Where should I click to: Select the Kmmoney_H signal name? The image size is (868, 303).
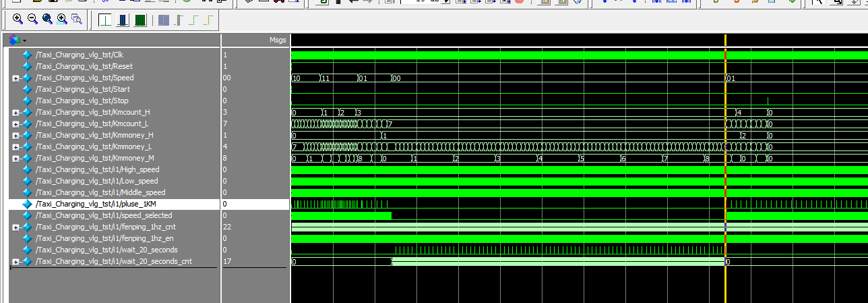click(94, 135)
